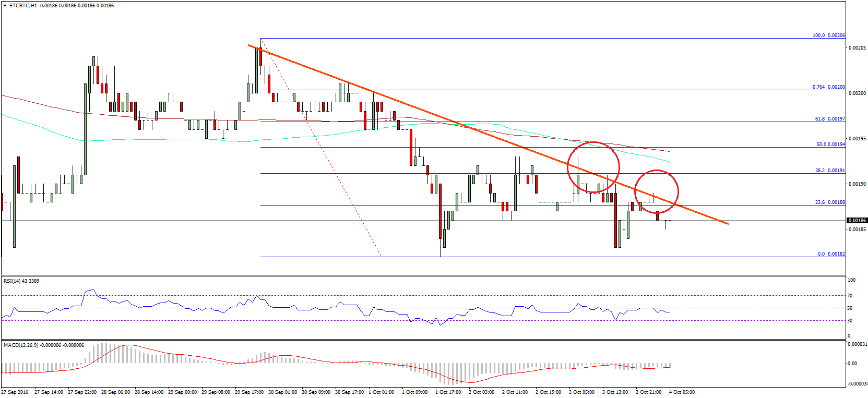Image resolution: width=868 pixels, height=398 pixels.
Task: Click the RSI(14) 43.3389 indicator label
Action: click(21, 281)
